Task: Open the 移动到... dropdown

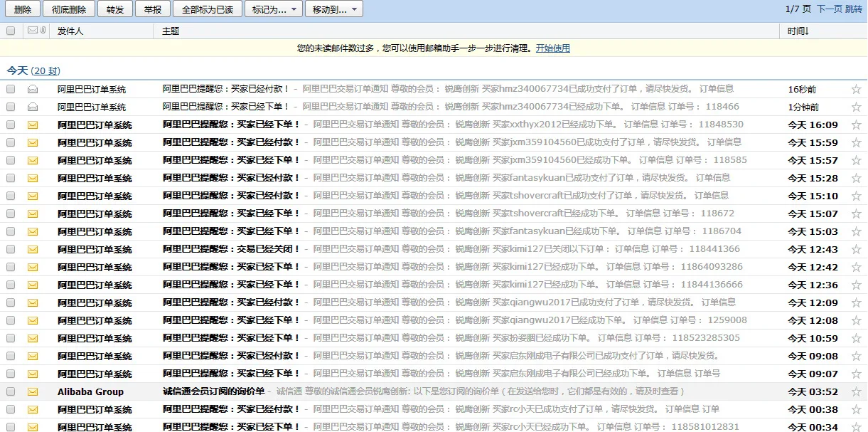Action: click(334, 9)
